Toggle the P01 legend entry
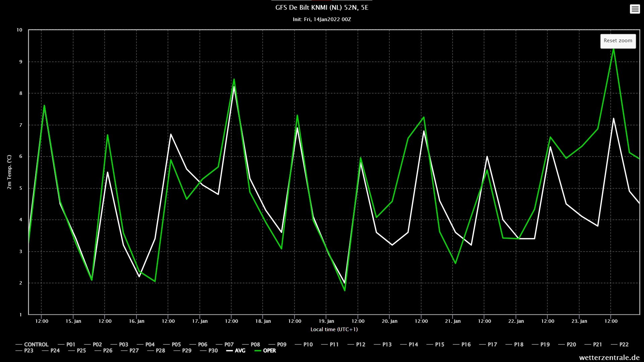 click(x=71, y=345)
